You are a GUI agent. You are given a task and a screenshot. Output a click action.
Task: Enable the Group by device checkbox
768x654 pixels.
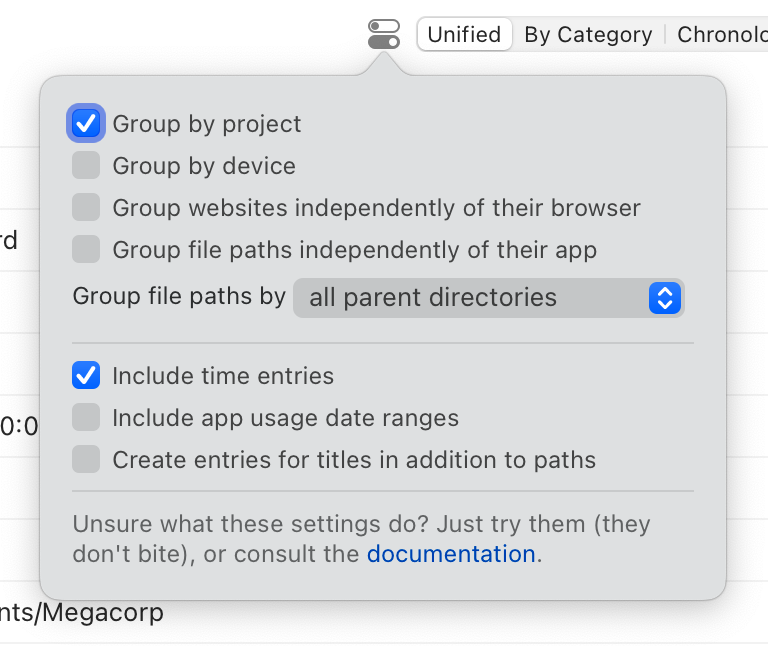click(x=86, y=166)
